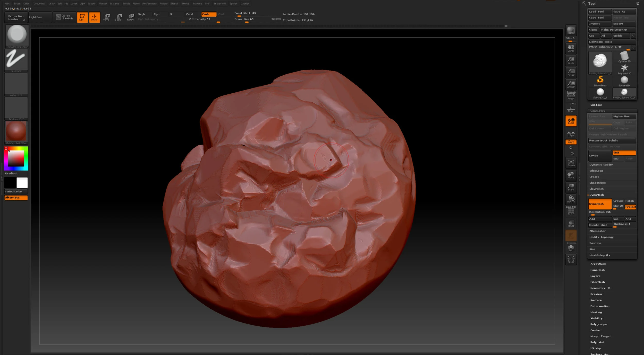Click the Zoom icon in right shelf
Screen dimensions: 644x355
point(571,60)
